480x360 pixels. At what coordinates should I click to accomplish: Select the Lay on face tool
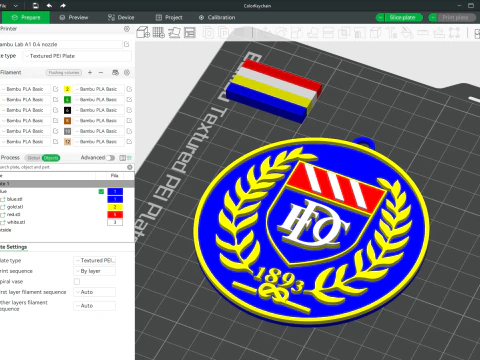point(313,33)
